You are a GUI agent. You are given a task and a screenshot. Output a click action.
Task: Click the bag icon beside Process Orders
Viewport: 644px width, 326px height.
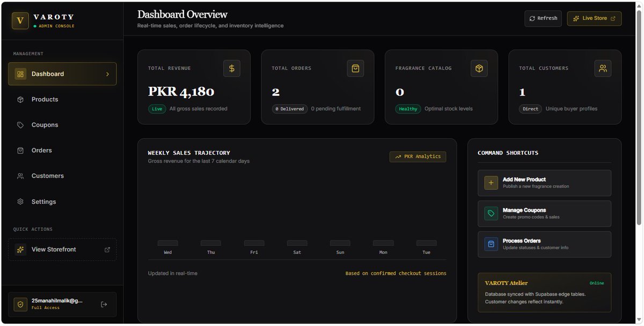[x=491, y=244]
